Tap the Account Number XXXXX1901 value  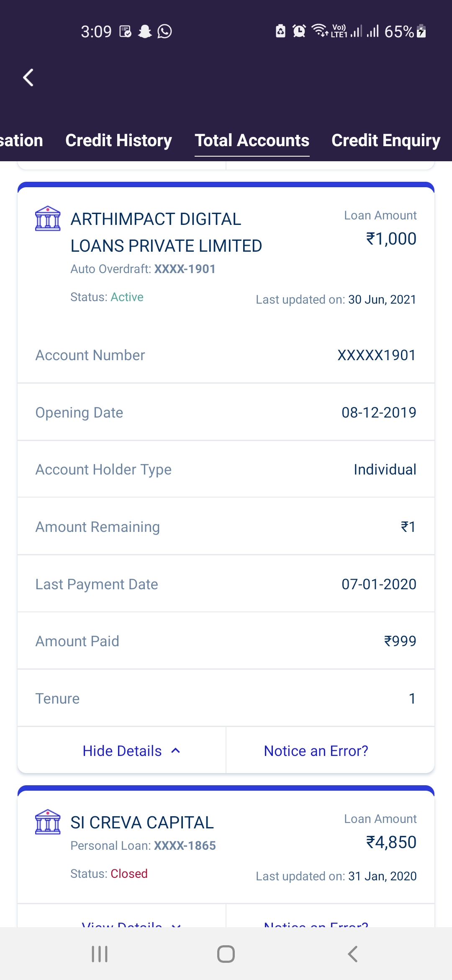tap(376, 355)
